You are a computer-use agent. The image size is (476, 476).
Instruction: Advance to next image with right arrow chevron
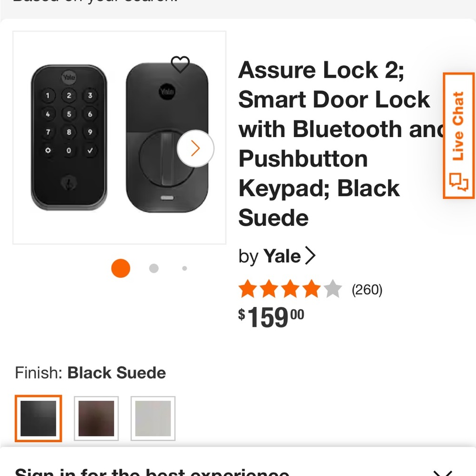coord(196,149)
